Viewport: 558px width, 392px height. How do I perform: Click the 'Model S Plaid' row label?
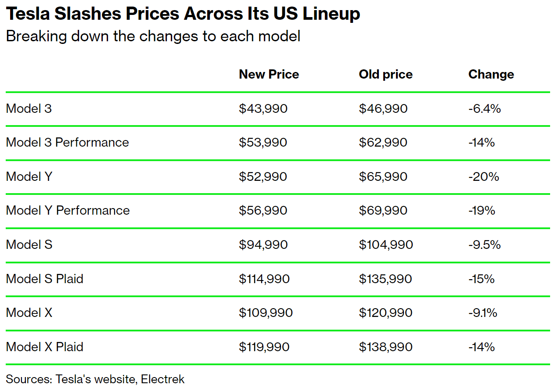pyautogui.click(x=45, y=279)
